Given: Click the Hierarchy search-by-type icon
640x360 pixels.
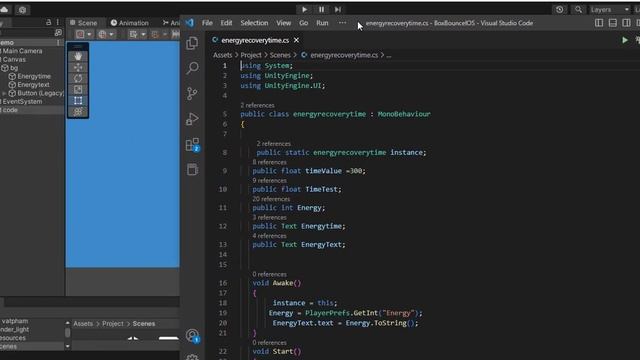Looking at the screenshot, I should coord(58,32).
